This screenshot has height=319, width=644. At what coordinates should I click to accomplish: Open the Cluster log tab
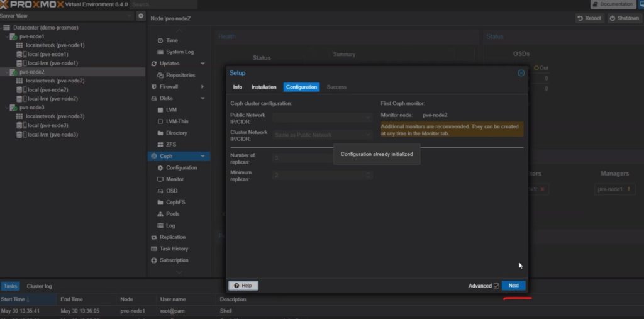(40, 286)
